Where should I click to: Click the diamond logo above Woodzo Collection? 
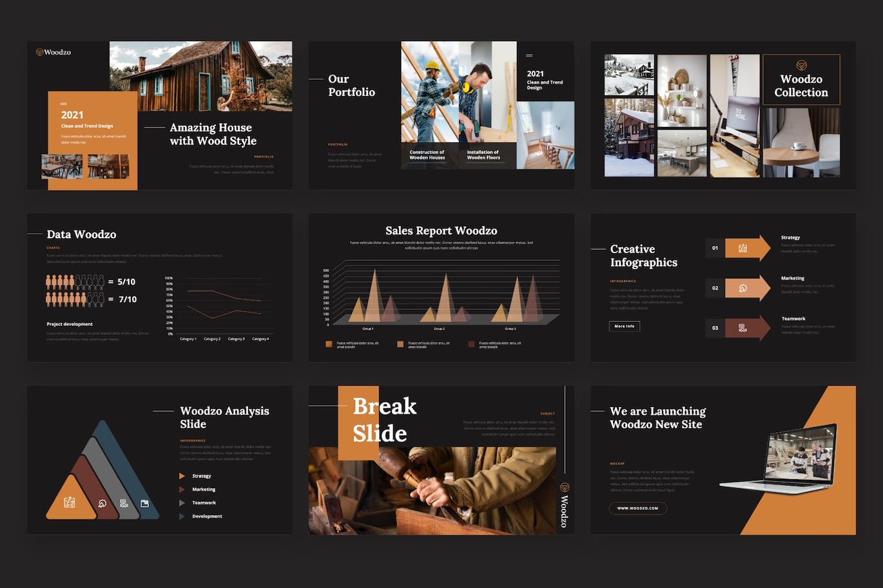[x=801, y=64]
